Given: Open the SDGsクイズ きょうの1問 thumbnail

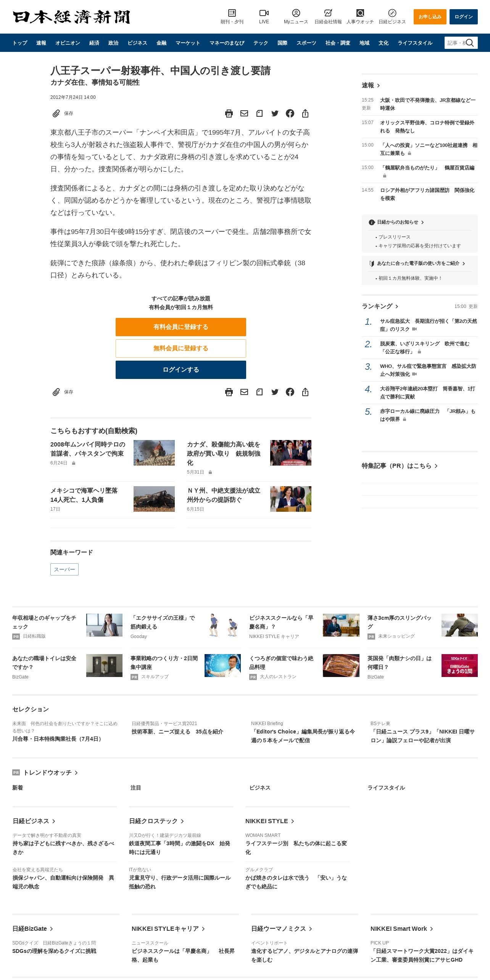Looking at the screenshot, I should (x=459, y=666).
